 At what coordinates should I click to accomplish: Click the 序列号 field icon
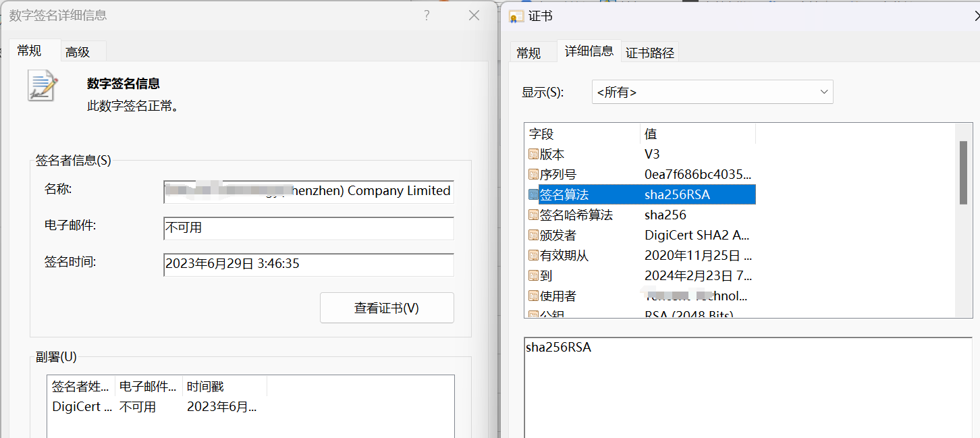pyautogui.click(x=533, y=175)
